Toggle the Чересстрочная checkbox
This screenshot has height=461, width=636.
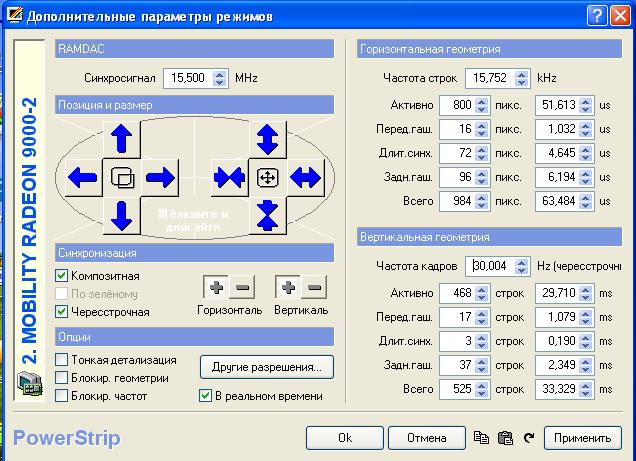click(61, 312)
